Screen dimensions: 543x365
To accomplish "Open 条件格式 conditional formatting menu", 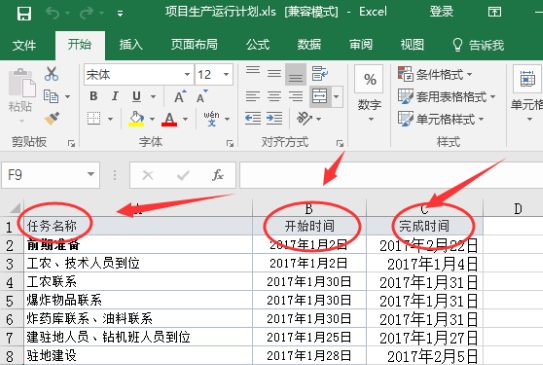I will pyautogui.click(x=435, y=74).
